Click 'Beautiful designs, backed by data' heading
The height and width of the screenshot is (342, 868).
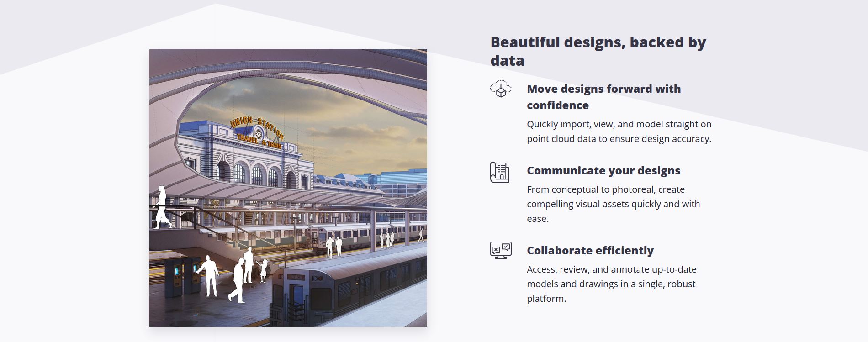tap(598, 51)
